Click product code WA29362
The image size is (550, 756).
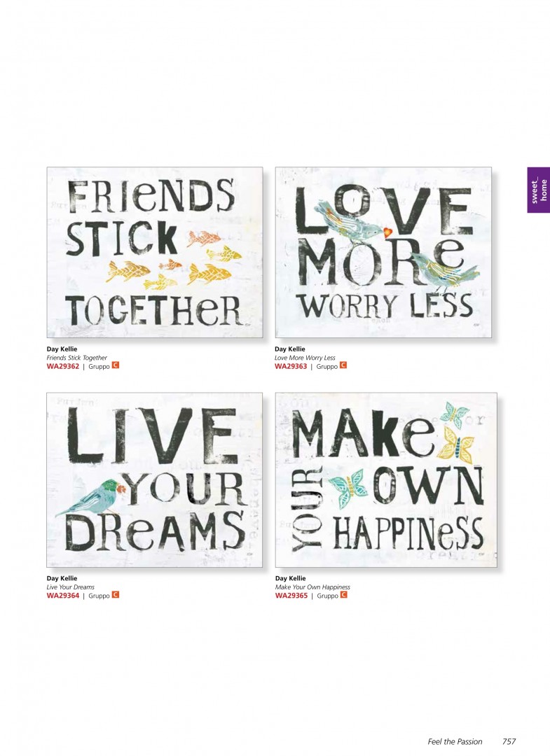pos(63,366)
